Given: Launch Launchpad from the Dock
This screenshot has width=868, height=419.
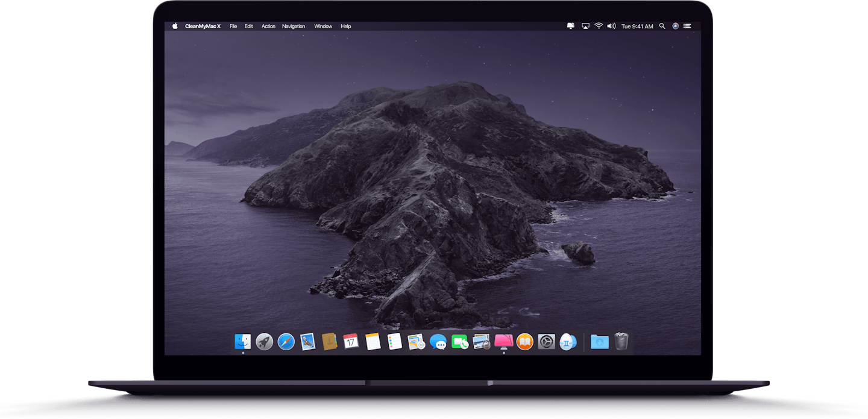Looking at the screenshot, I should pyautogui.click(x=265, y=342).
